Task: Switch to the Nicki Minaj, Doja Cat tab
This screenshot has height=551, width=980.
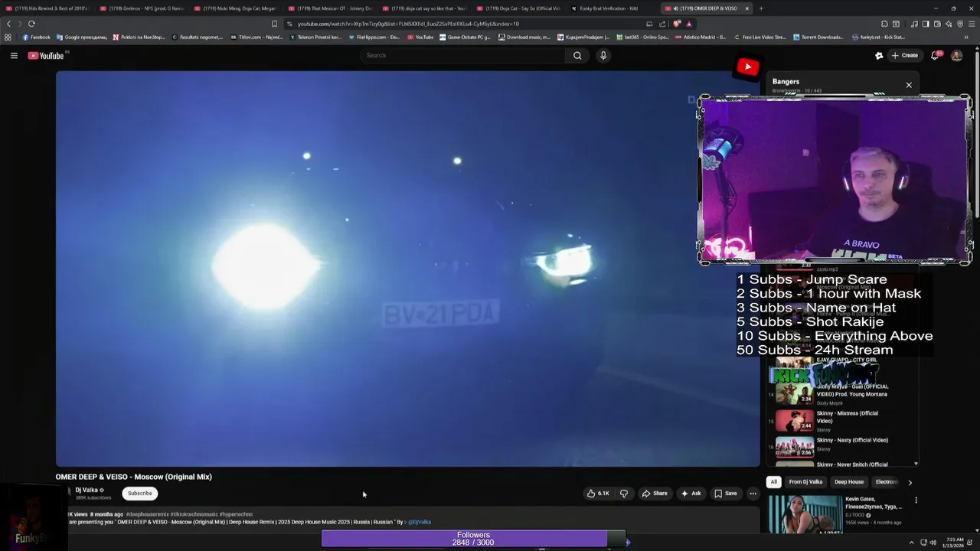Action: [x=235, y=8]
